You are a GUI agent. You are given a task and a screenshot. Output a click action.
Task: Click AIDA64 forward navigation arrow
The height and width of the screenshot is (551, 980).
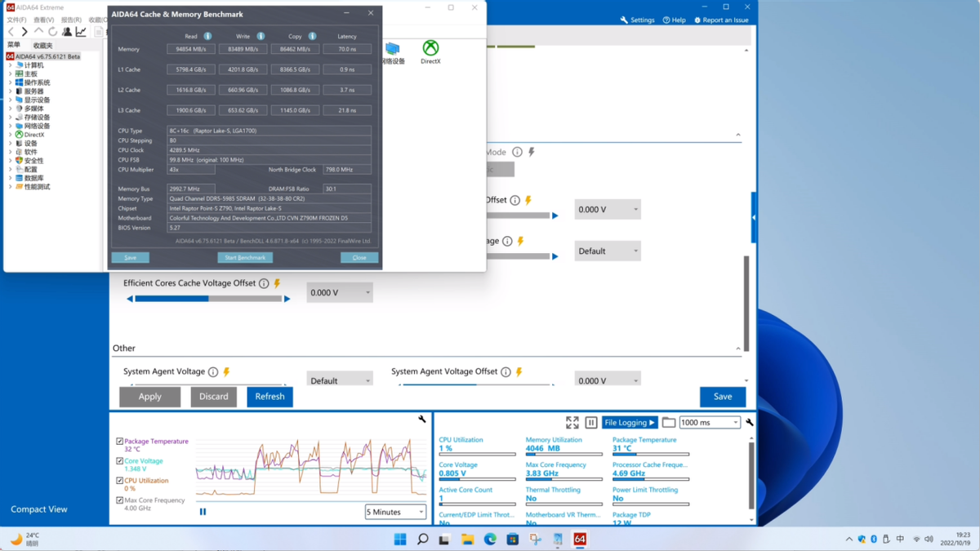tap(24, 32)
